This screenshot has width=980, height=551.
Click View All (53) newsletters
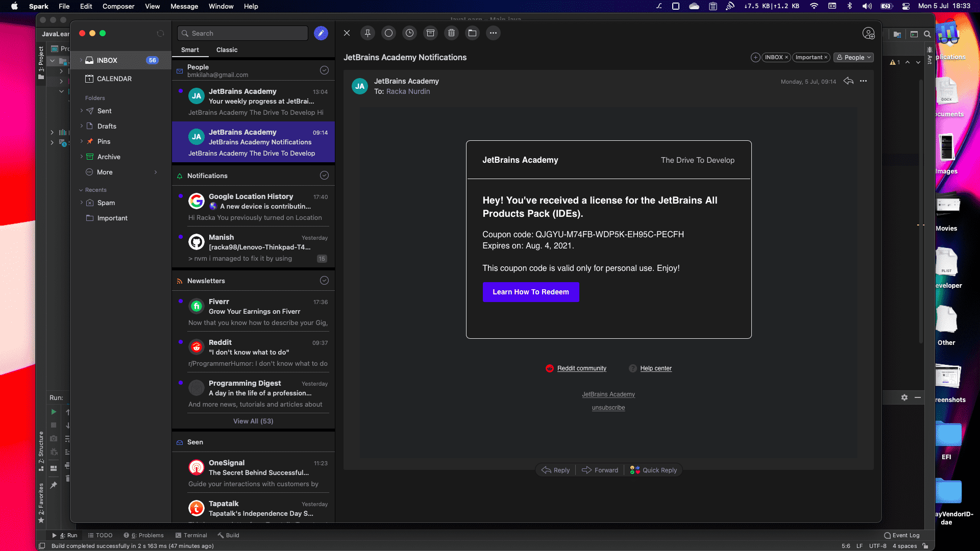coord(253,421)
